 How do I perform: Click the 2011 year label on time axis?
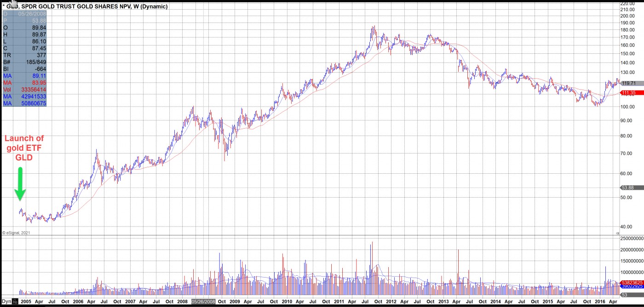click(339, 302)
